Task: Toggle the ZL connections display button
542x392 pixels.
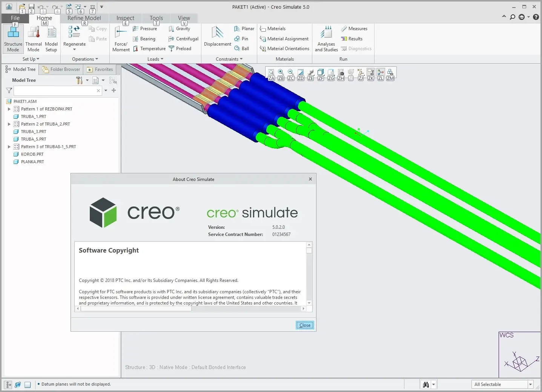Action: (381, 72)
